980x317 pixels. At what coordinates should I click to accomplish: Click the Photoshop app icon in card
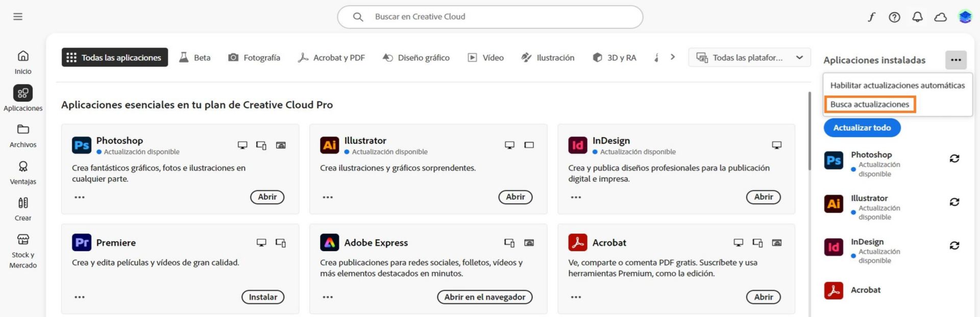pyautogui.click(x=82, y=145)
